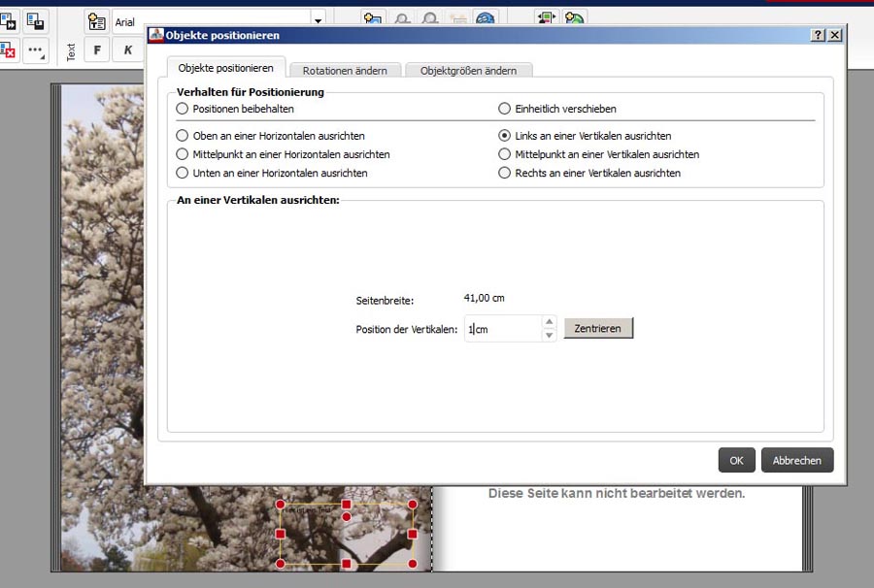
Task: Confirm the dialog with the OK button
Action: click(736, 461)
